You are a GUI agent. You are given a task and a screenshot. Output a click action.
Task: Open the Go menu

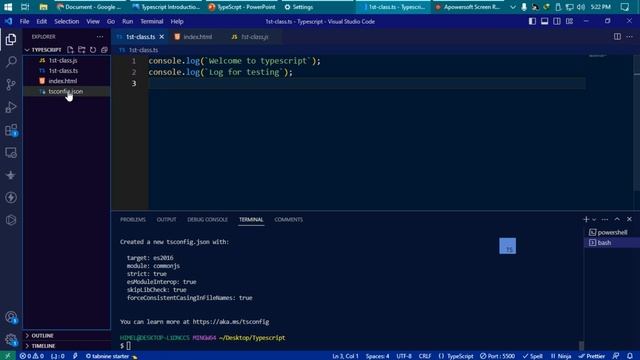coord(111,21)
